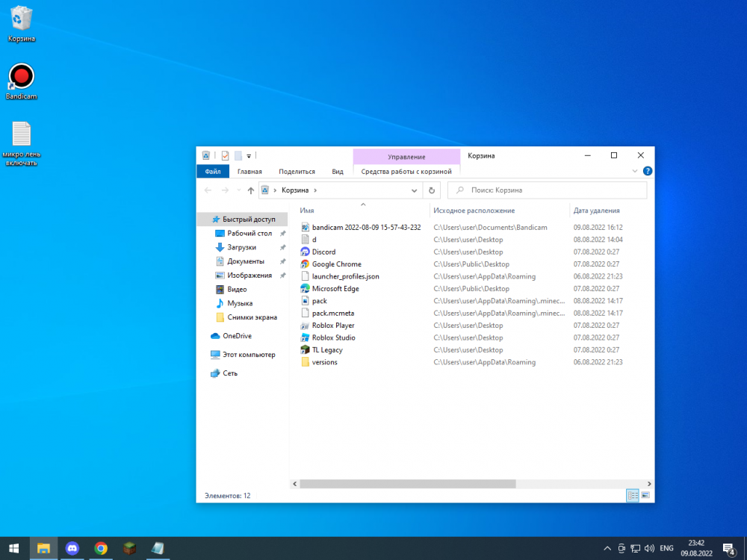Go back with the back arrow
Viewport: 747px width, 560px height.
tap(208, 190)
